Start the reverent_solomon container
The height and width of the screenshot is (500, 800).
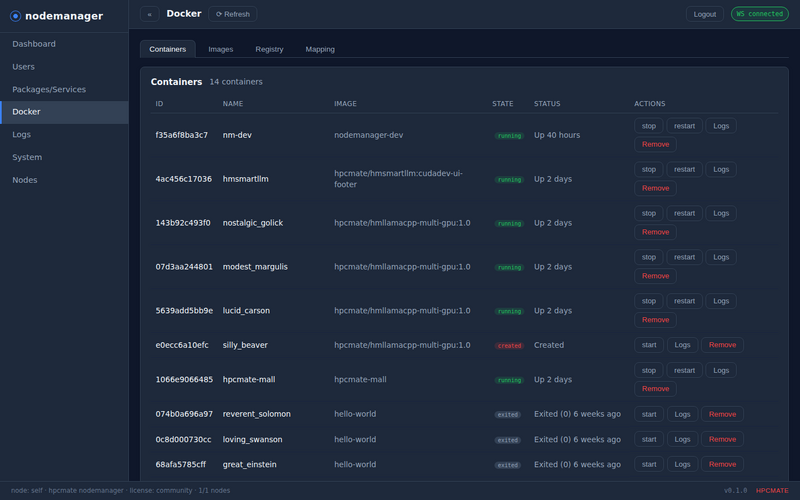[649, 414]
